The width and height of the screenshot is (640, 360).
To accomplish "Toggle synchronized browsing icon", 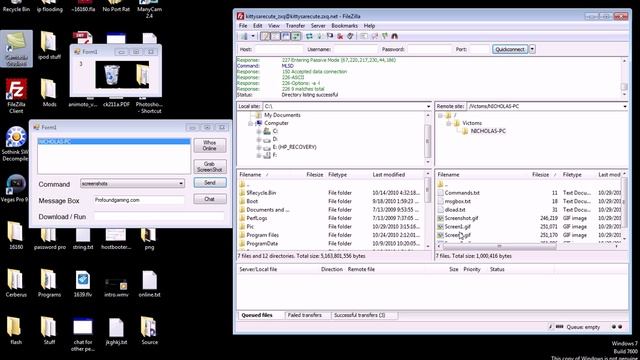I will pos(384,36).
